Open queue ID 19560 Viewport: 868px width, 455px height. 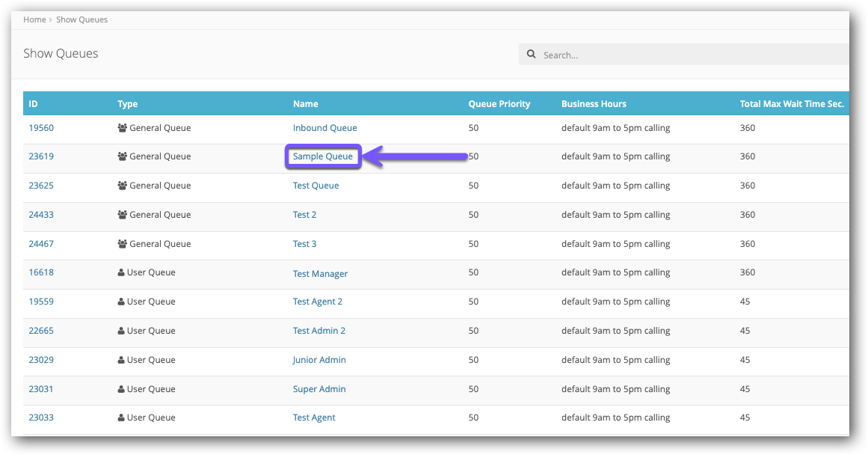(x=41, y=128)
